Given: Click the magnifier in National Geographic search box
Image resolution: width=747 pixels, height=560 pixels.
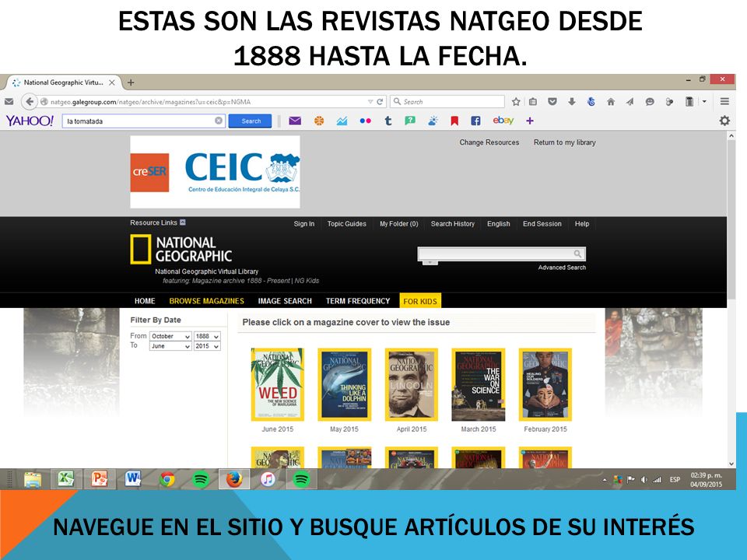Looking at the screenshot, I should pyautogui.click(x=577, y=254).
